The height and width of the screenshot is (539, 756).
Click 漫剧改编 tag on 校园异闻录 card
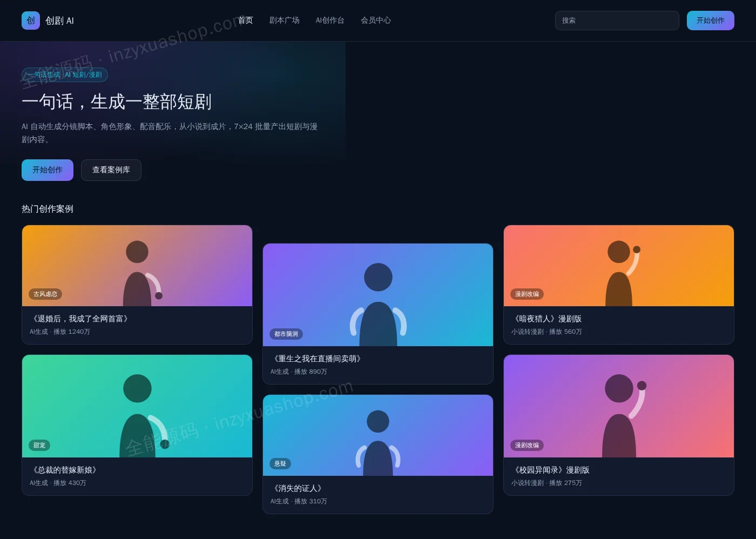click(x=527, y=446)
